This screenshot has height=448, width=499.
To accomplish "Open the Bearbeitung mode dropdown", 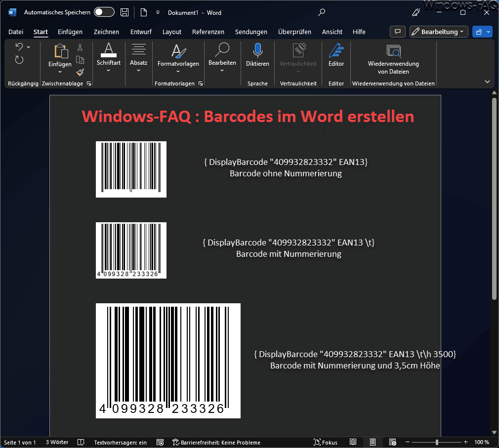I will tap(439, 32).
